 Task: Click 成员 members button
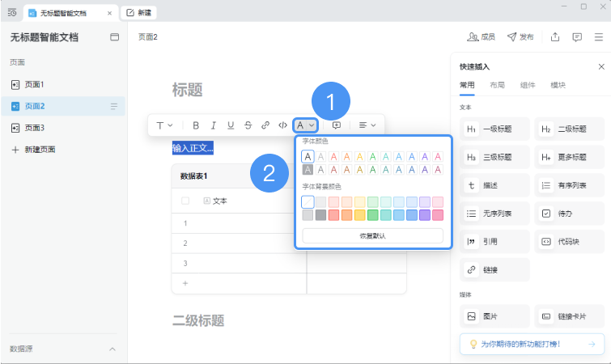[482, 37]
